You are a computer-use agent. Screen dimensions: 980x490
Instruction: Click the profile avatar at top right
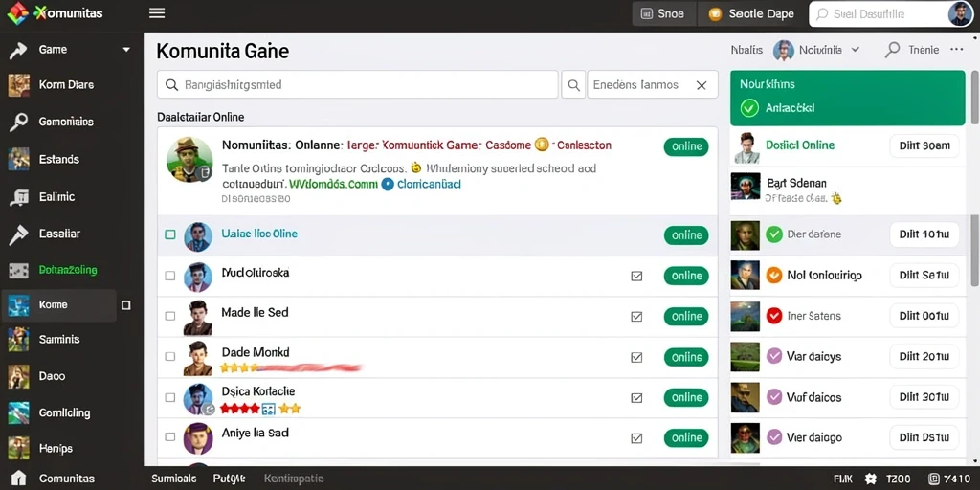(x=960, y=13)
